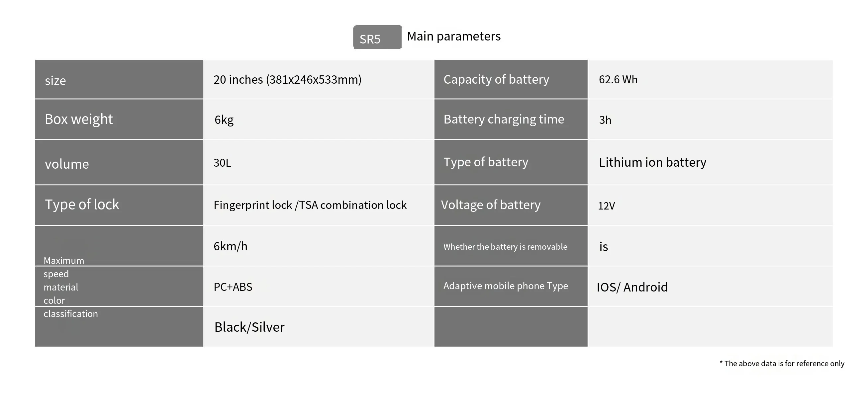The width and height of the screenshot is (868, 420).
Task: Click the 62.6 Wh capacity value
Action: click(618, 80)
